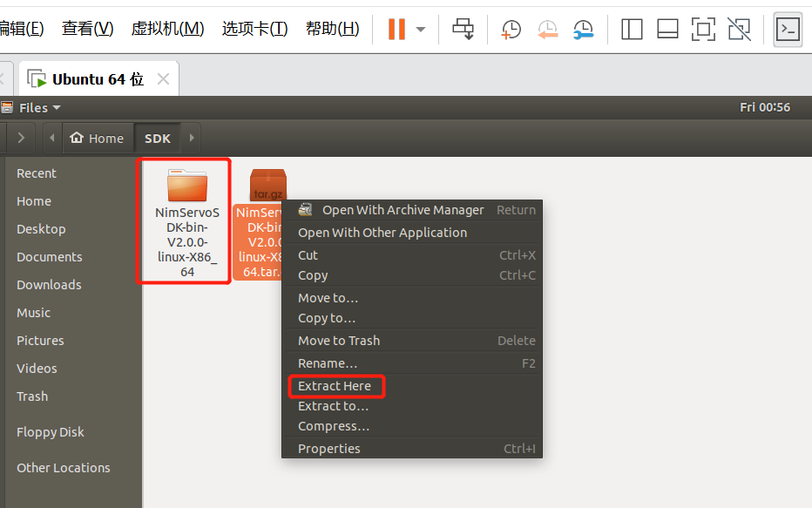Open the 选项卡(T) menu
The width and height of the screenshot is (812, 508).
point(254,29)
